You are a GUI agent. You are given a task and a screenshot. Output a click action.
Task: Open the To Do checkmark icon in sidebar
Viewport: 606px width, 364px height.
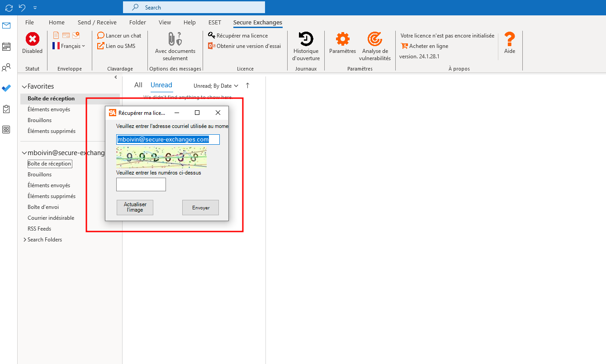point(6,88)
